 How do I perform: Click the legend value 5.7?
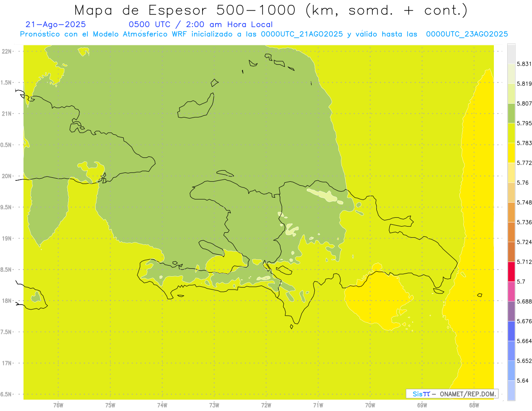pos(521,282)
